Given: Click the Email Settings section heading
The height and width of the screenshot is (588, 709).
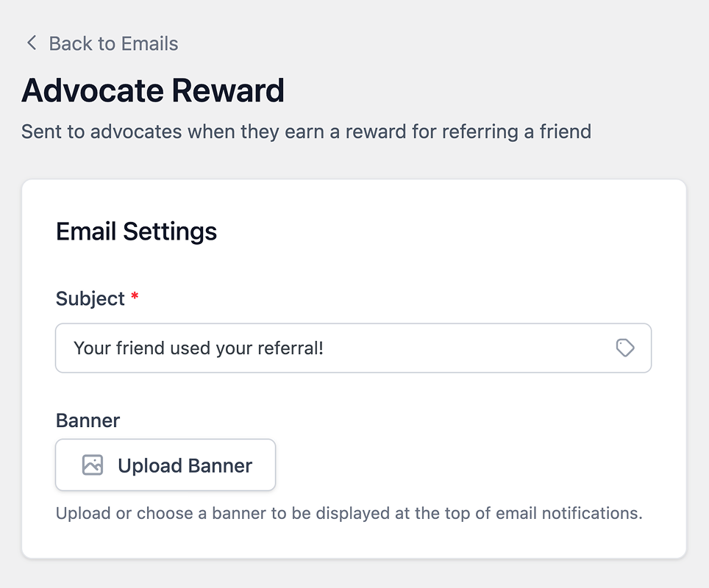Looking at the screenshot, I should (136, 232).
